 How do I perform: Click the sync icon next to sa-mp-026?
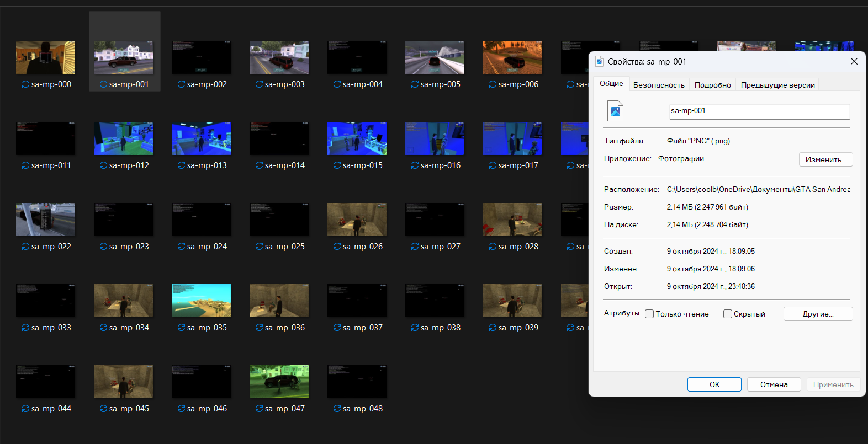337,247
